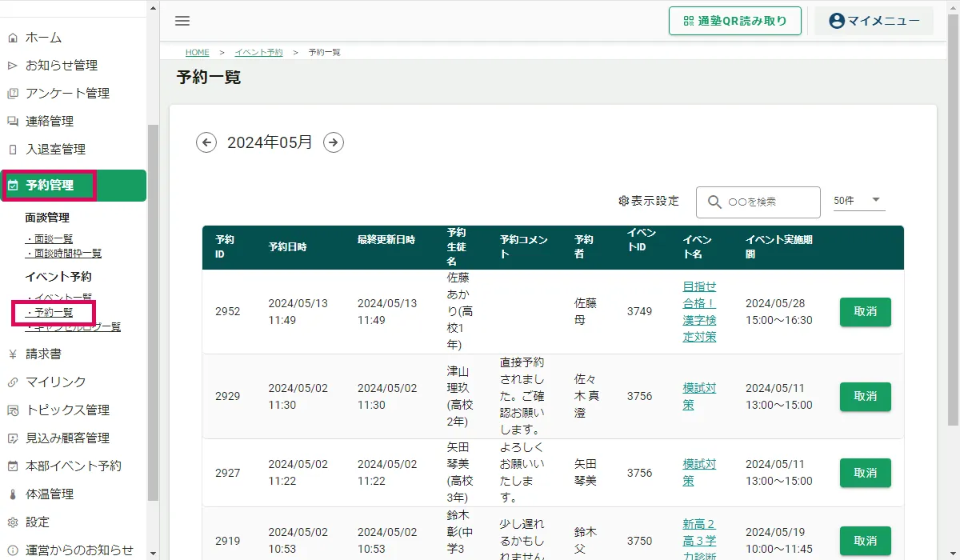Click the マイリンク link icon
Viewport: 960px width, 560px height.
[12, 382]
